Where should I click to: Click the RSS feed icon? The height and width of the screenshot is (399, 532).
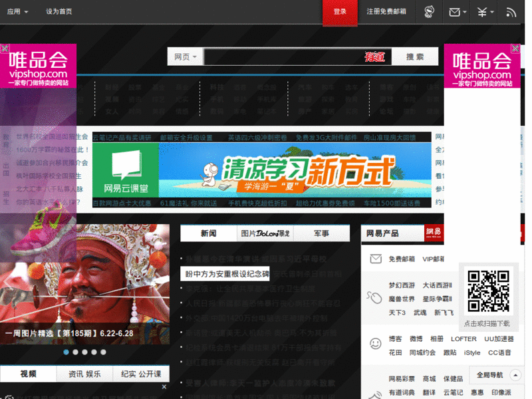click(511, 12)
